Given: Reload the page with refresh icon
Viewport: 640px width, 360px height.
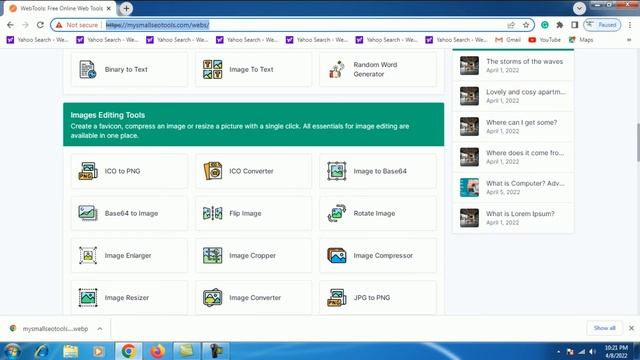Looking at the screenshot, I should coord(40,25).
